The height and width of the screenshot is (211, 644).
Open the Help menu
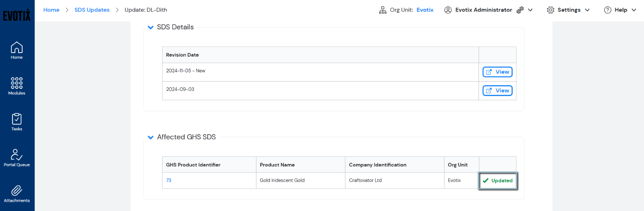pos(620,10)
